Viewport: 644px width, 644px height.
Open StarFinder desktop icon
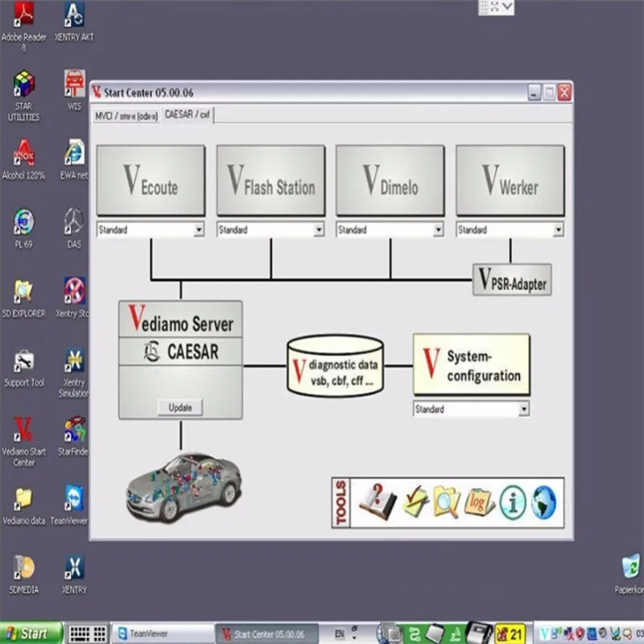click(73, 436)
